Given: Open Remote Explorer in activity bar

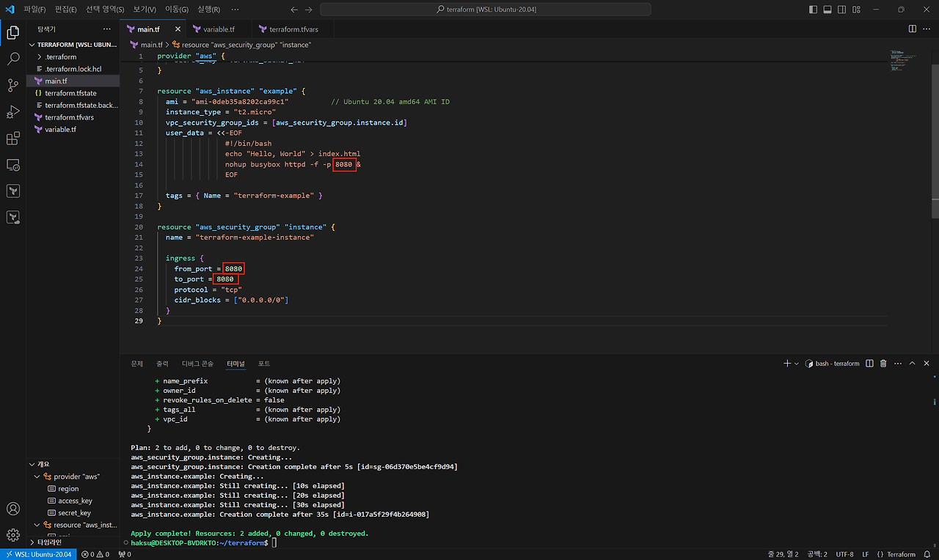Looking at the screenshot, I should pos(12,165).
